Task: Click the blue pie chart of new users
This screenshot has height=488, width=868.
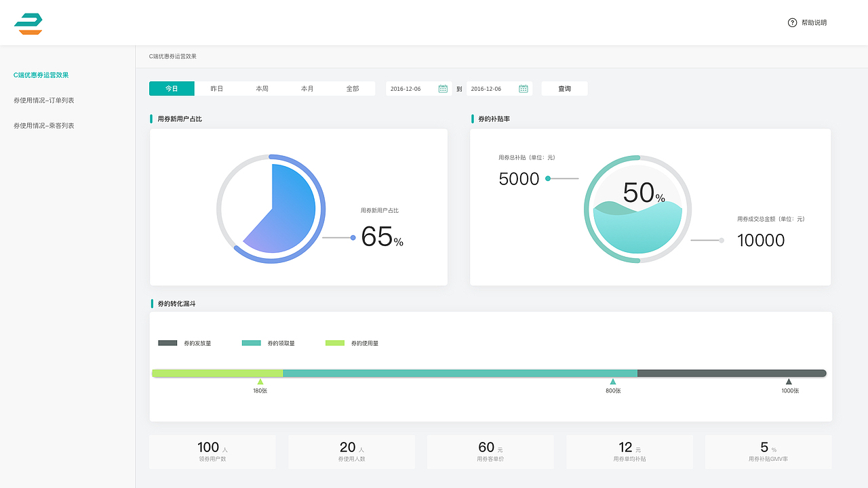Action: pyautogui.click(x=271, y=209)
